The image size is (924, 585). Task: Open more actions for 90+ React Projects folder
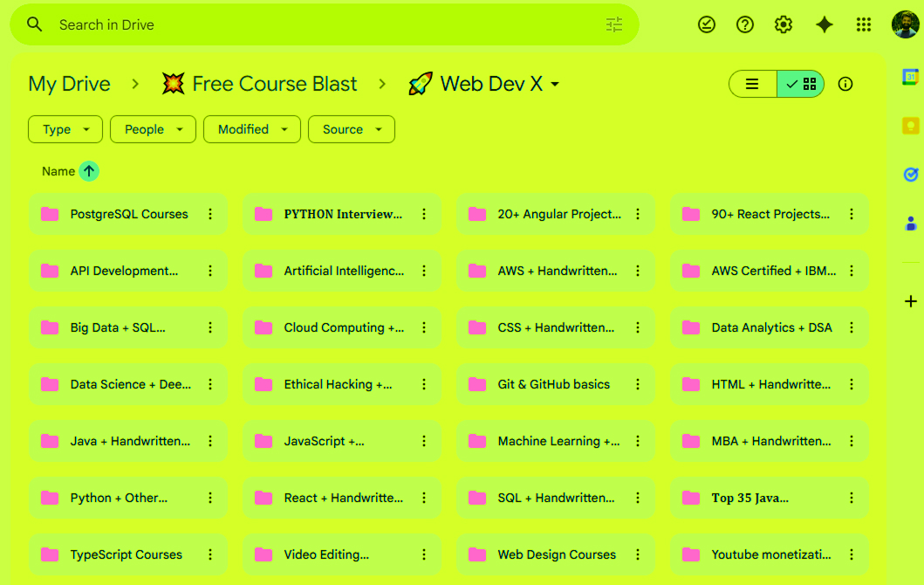[x=852, y=214]
